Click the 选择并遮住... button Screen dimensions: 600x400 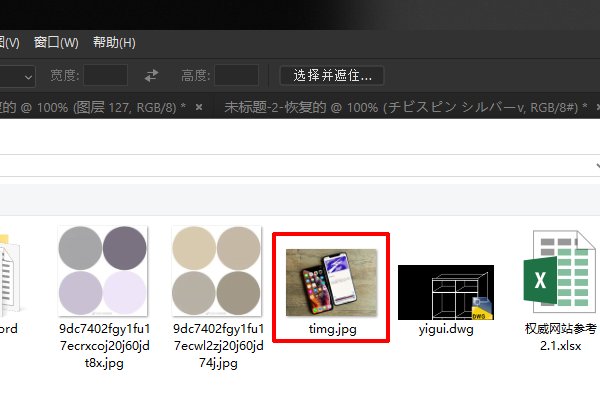click(x=332, y=75)
